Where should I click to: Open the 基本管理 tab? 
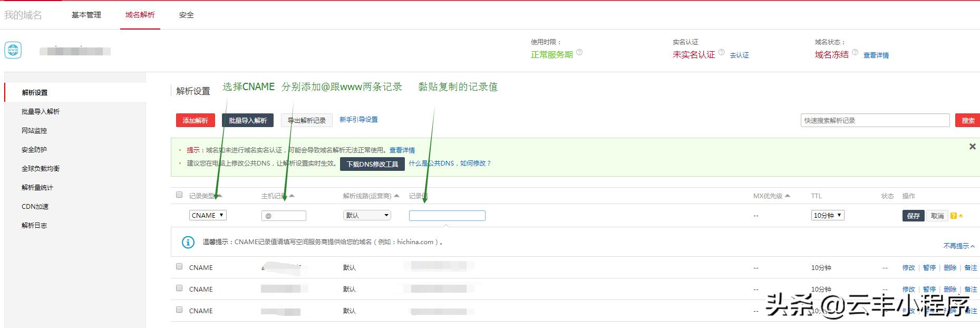pos(86,15)
